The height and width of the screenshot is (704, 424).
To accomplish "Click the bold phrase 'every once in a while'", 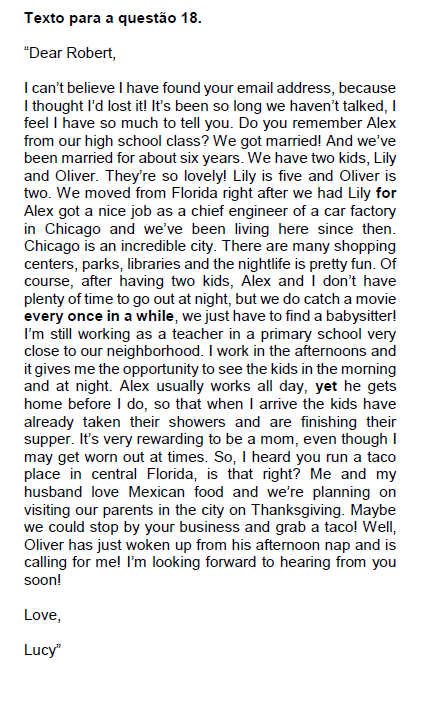I will pos(99,317).
